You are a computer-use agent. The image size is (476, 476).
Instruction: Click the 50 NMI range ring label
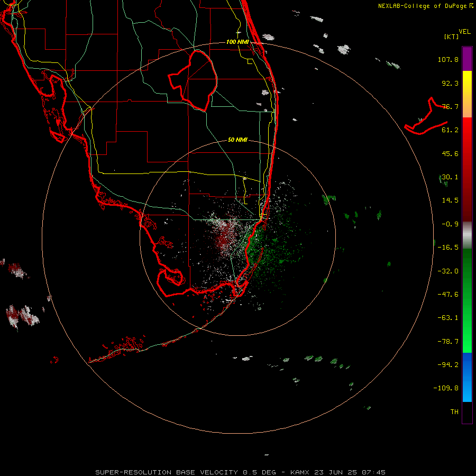point(237,140)
